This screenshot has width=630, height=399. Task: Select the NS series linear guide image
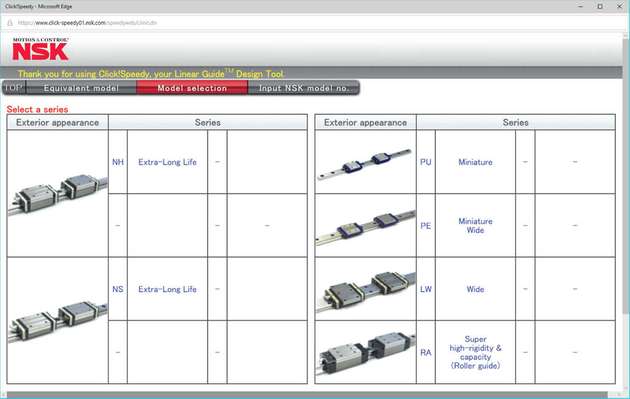(x=57, y=320)
